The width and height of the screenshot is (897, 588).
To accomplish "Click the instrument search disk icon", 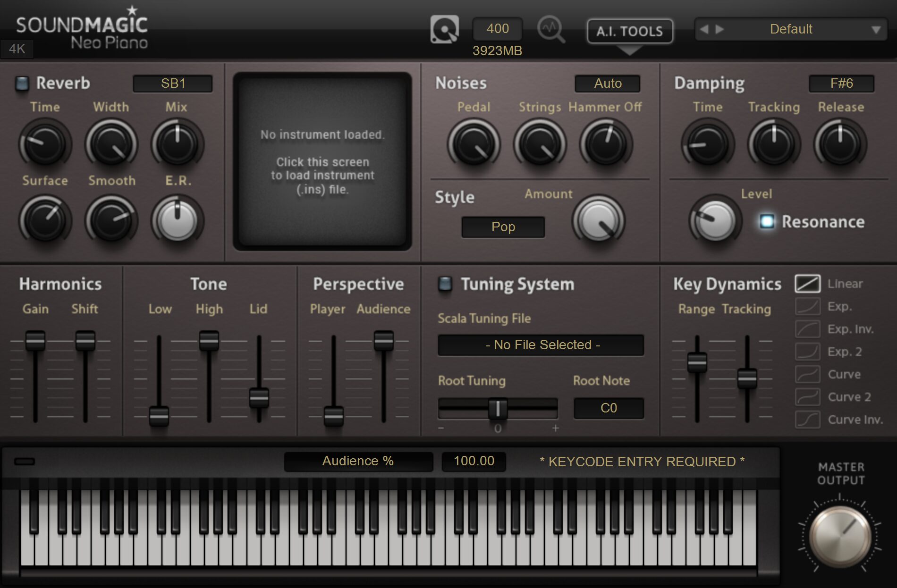I will tap(444, 29).
